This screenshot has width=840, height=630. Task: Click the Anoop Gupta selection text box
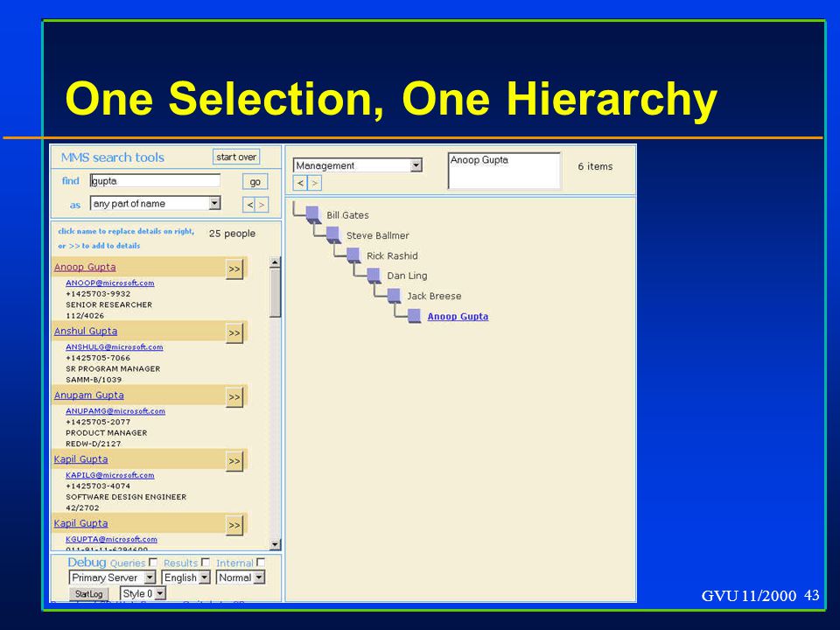504,171
